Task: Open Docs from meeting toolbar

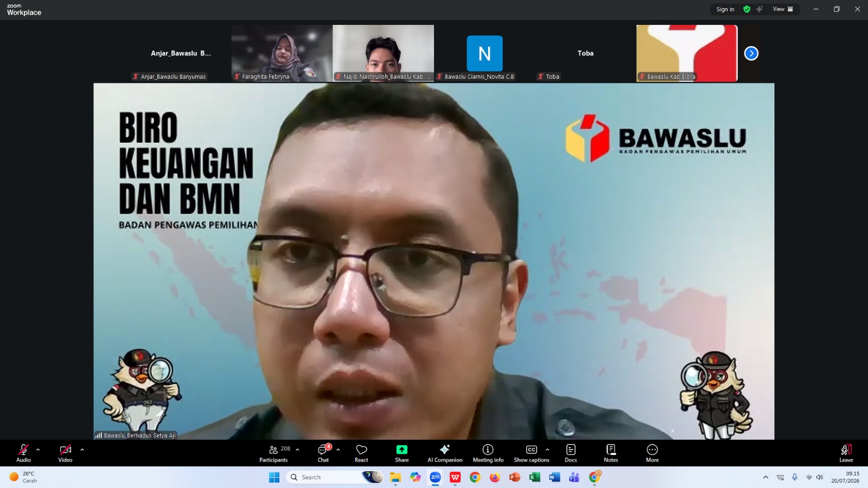Action: pyautogui.click(x=571, y=453)
